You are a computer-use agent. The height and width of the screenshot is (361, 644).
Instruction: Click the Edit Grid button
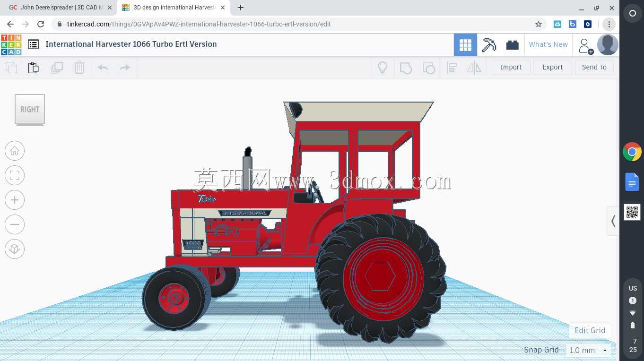click(x=590, y=330)
